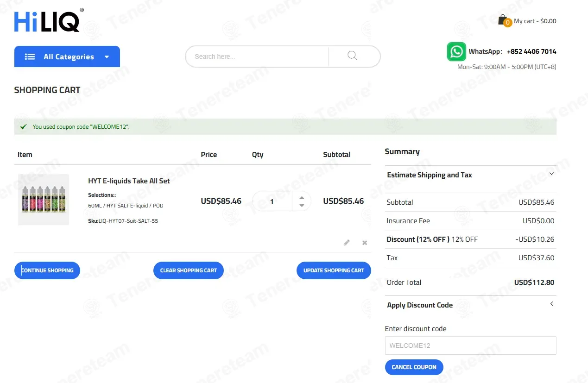Click the Summary heading

pyautogui.click(x=402, y=151)
